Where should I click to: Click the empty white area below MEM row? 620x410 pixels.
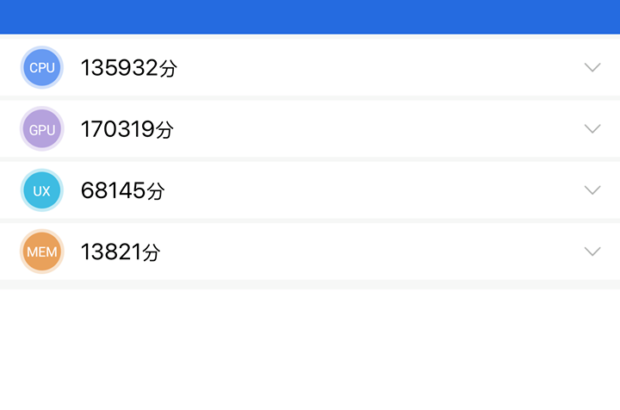pos(310,350)
